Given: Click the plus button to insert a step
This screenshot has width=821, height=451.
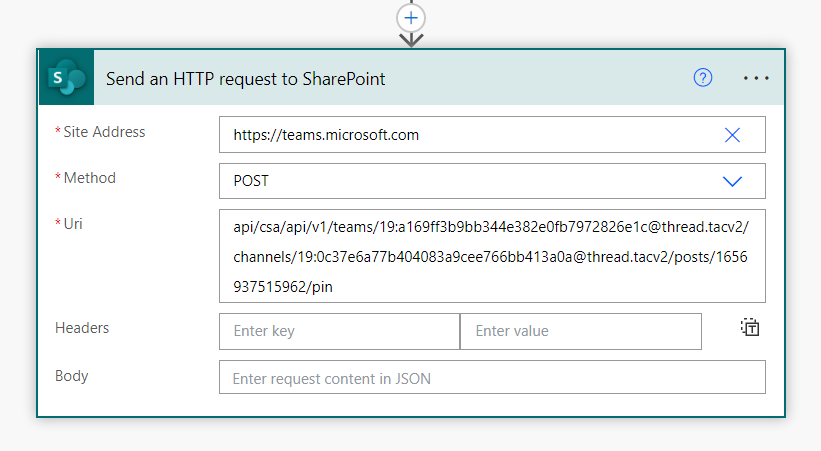Looking at the screenshot, I should [x=411, y=17].
